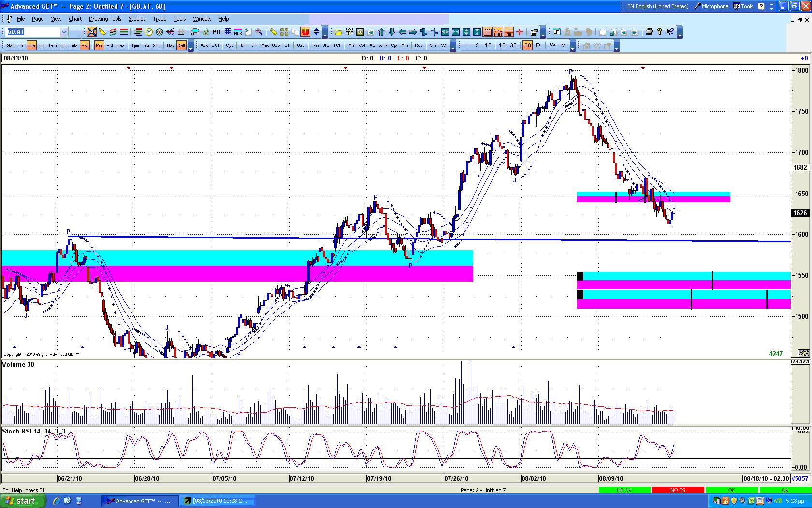Screen dimensions: 812x508
Task: Click the red magnet snap icon
Action: click(x=305, y=32)
